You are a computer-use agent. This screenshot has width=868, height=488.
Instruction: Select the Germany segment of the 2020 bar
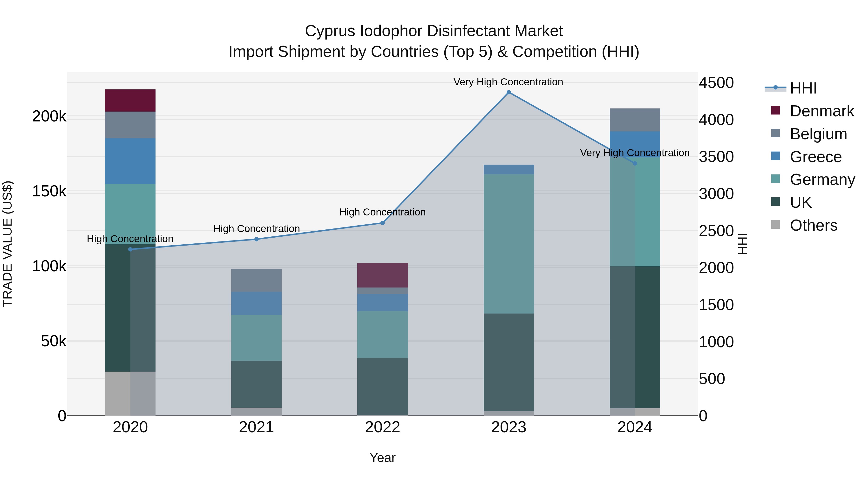(x=130, y=214)
